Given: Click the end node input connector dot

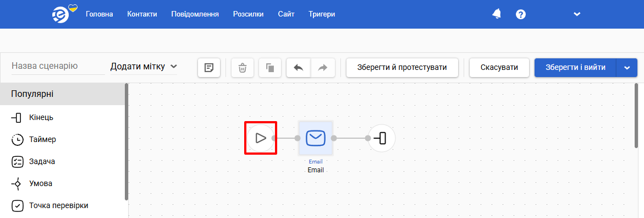Looking at the screenshot, I should (368, 138).
